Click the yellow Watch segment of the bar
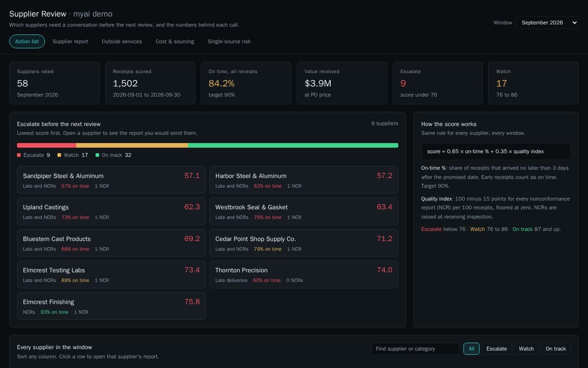 point(132,145)
